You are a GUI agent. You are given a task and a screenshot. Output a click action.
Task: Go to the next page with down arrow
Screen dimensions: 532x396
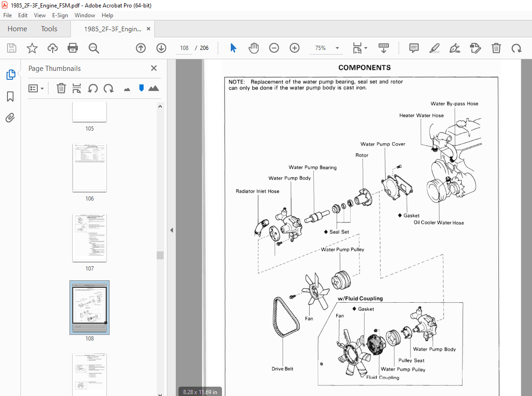161,48
